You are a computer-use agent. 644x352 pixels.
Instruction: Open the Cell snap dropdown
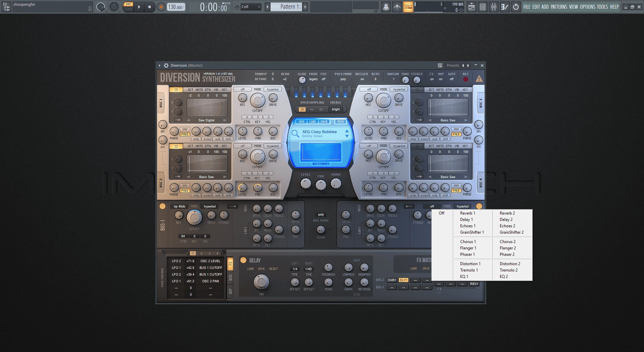point(251,7)
